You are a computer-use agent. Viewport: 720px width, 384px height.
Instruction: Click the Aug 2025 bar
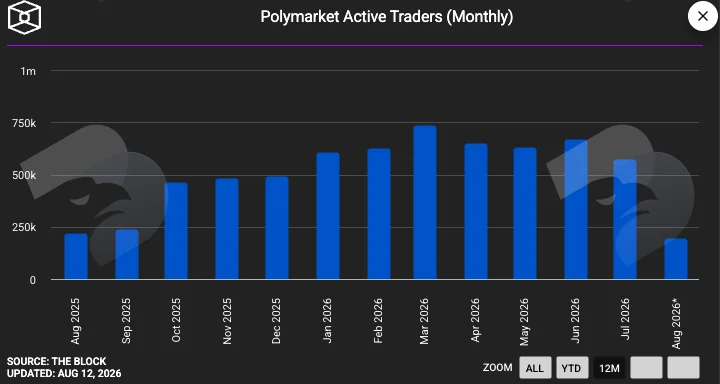(x=76, y=256)
